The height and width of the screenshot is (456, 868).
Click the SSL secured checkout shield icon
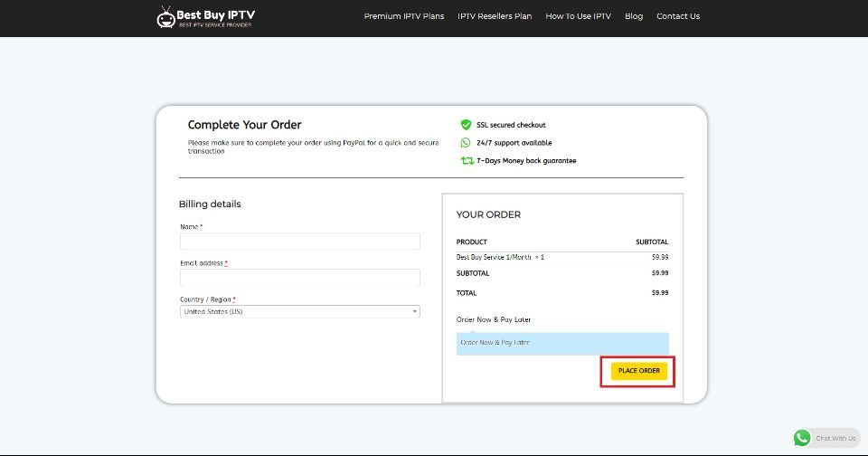click(x=466, y=125)
